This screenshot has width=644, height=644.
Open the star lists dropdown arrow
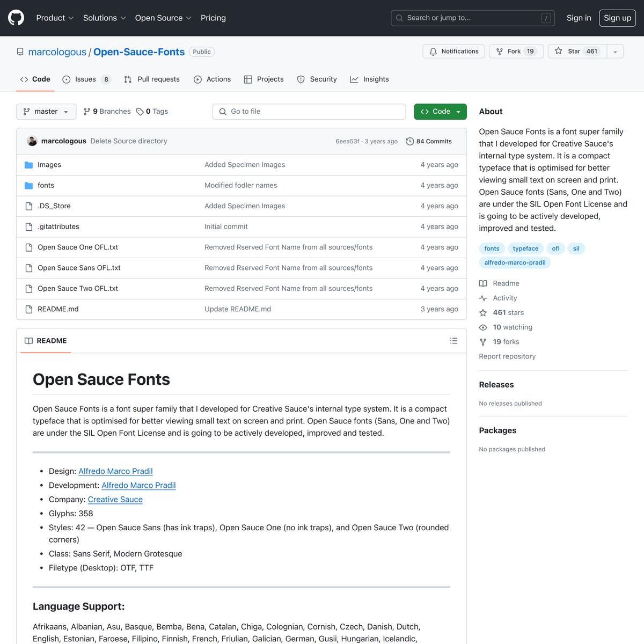click(x=615, y=52)
